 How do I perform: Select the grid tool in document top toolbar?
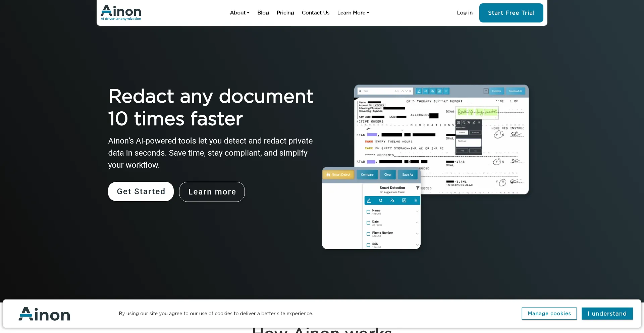tap(446, 91)
